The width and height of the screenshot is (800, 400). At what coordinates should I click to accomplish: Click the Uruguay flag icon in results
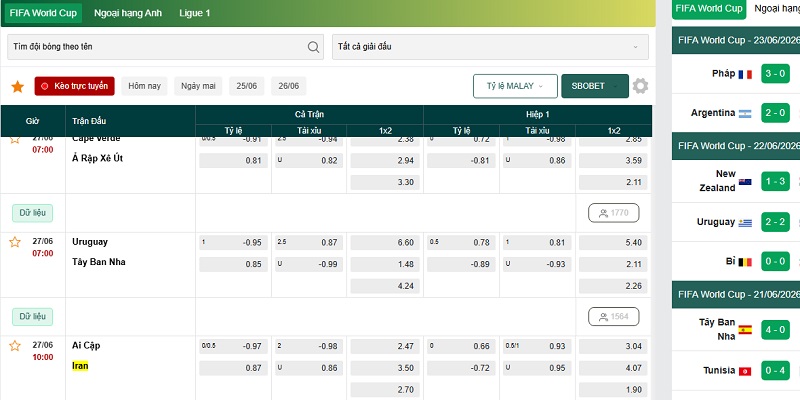coord(745,223)
